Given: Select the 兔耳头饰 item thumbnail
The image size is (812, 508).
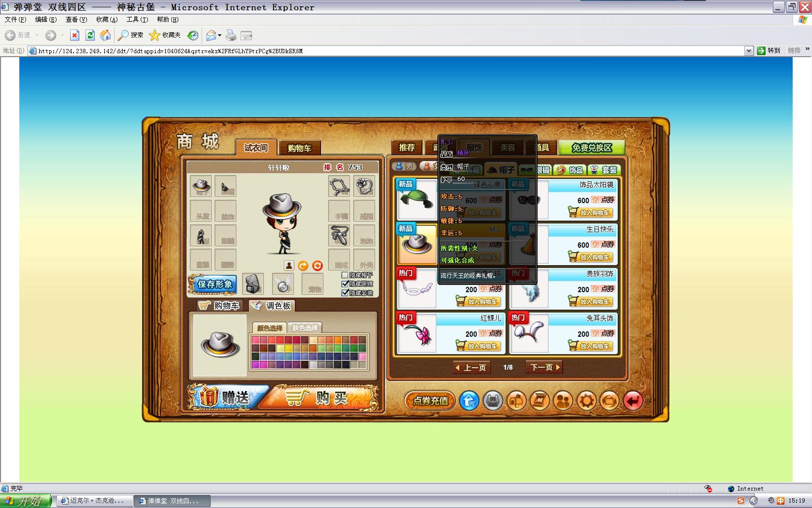Looking at the screenshot, I should point(529,334).
